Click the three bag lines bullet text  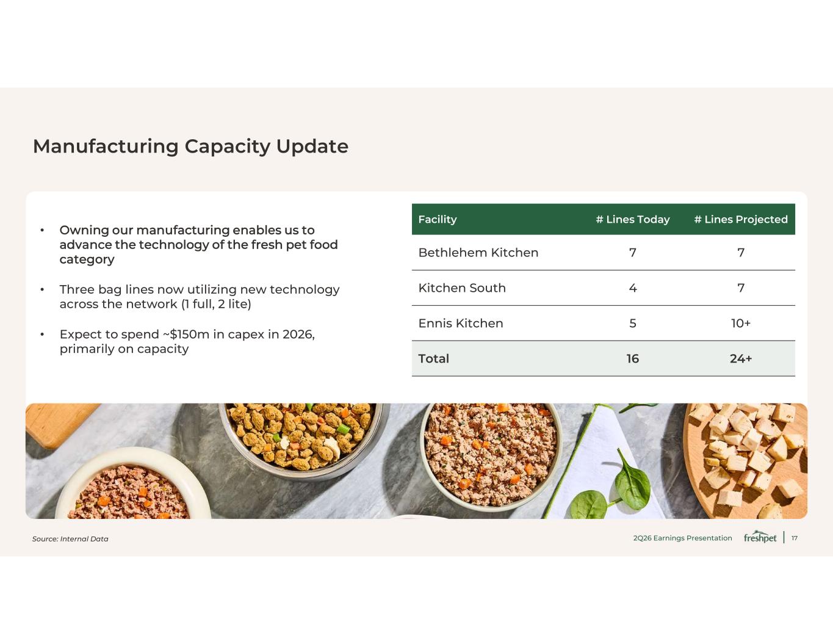(x=200, y=297)
